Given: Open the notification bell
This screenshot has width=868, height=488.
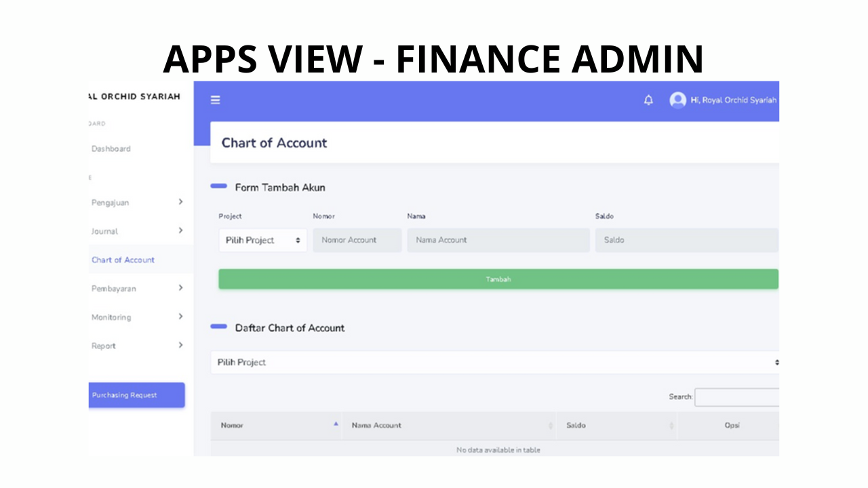Looking at the screenshot, I should [x=648, y=100].
